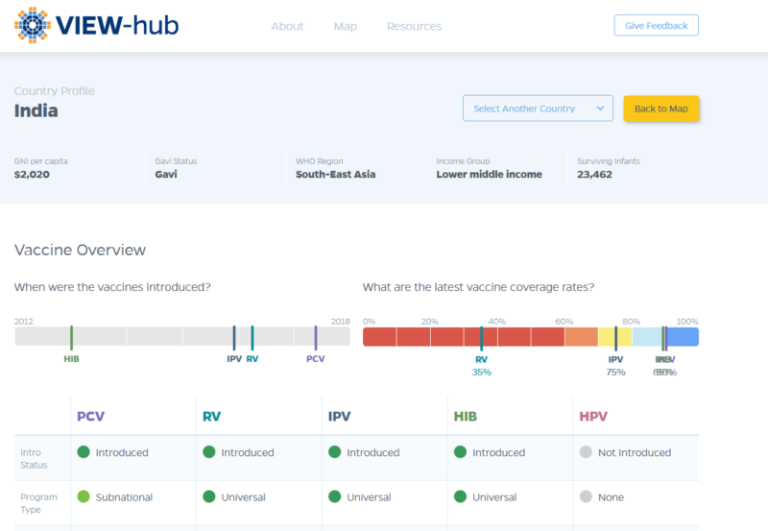Screen dimensions: 768x531
Task: Click the orange segment of coverage bar
Action: [x=581, y=337]
